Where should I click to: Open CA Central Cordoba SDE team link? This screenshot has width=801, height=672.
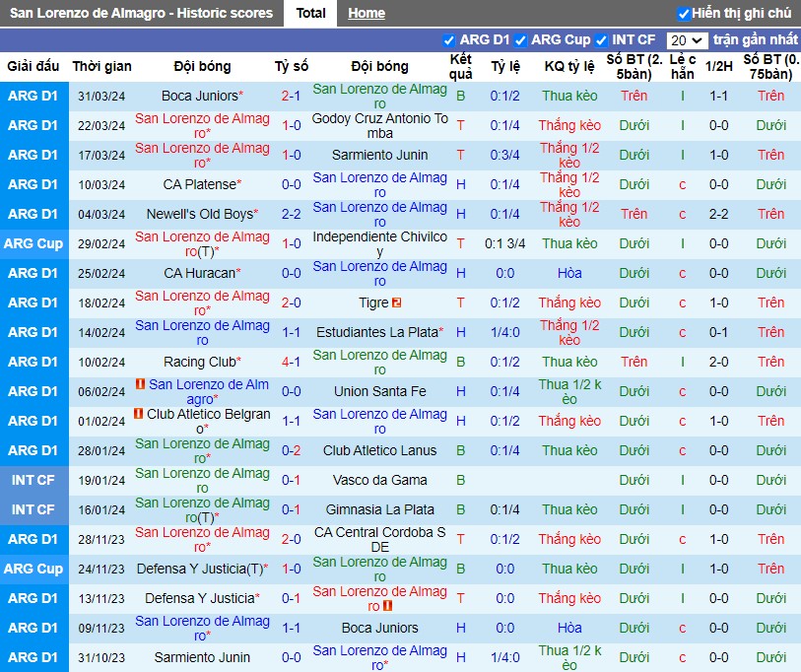[x=379, y=540]
